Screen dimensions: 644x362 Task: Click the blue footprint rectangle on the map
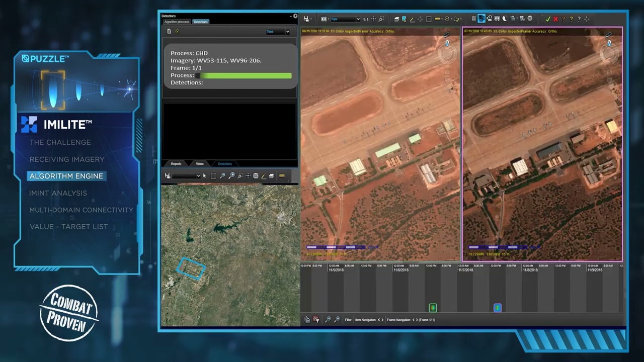point(191,268)
